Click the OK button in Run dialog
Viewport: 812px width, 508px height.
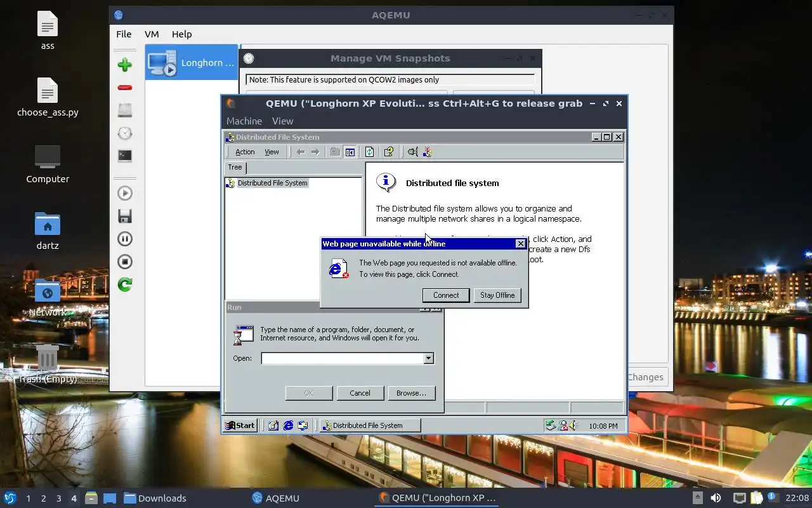click(309, 393)
